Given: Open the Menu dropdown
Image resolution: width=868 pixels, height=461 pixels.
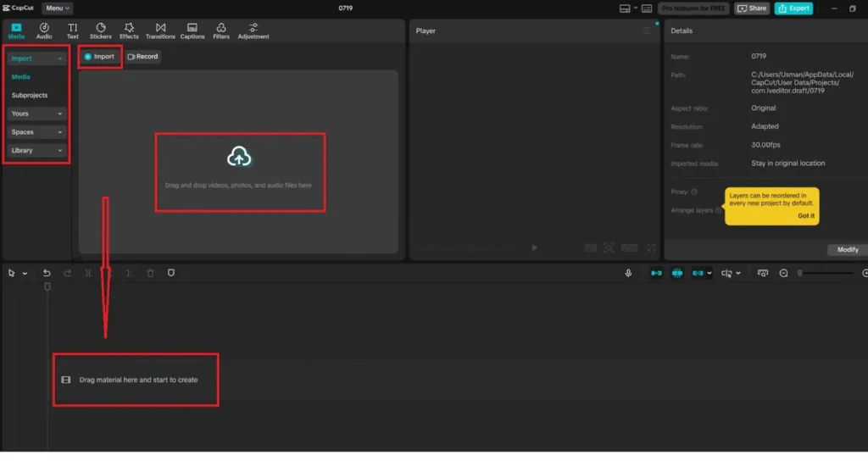Looking at the screenshot, I should pyautogui.click(x=58, y=8).
